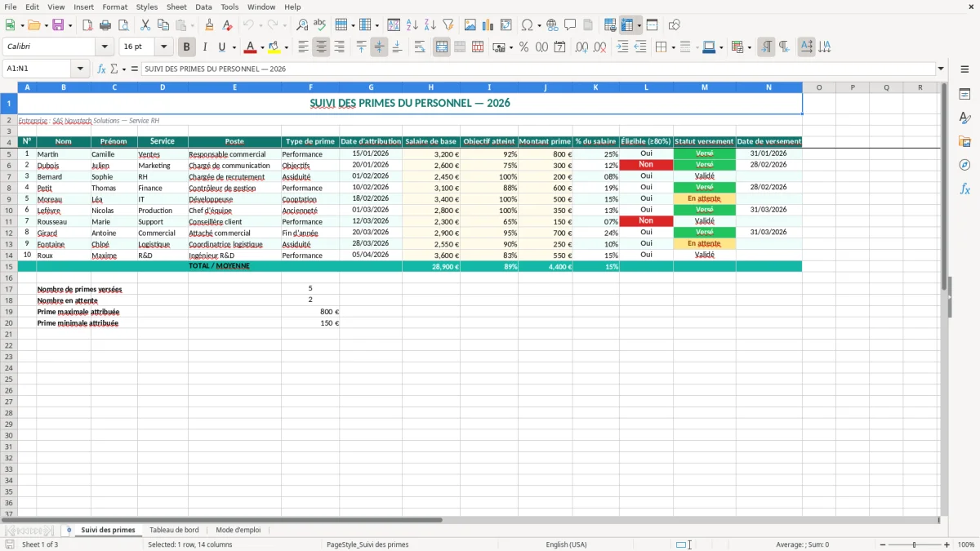Screen dimensions: 980x551
Task: Expand the formula bar
Action: pos(941,69)
